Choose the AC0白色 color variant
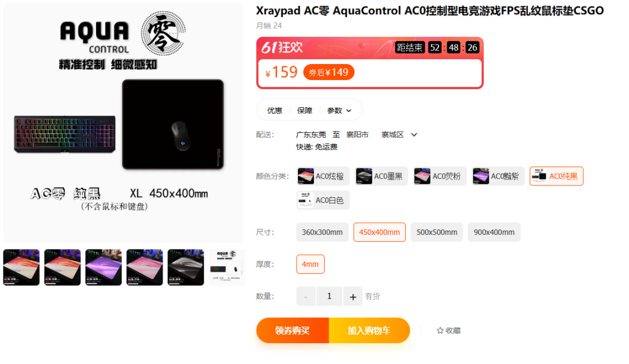Viewport: 629px width, 364px height. [x=323, y=200]
